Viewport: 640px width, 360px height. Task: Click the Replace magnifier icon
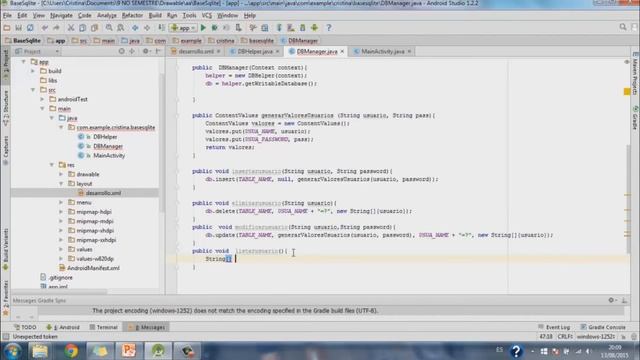121,28
